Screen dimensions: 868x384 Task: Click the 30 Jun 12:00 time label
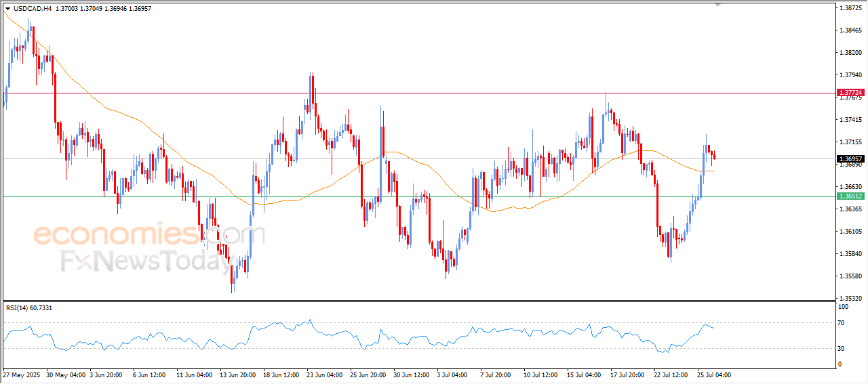point(412,375)
